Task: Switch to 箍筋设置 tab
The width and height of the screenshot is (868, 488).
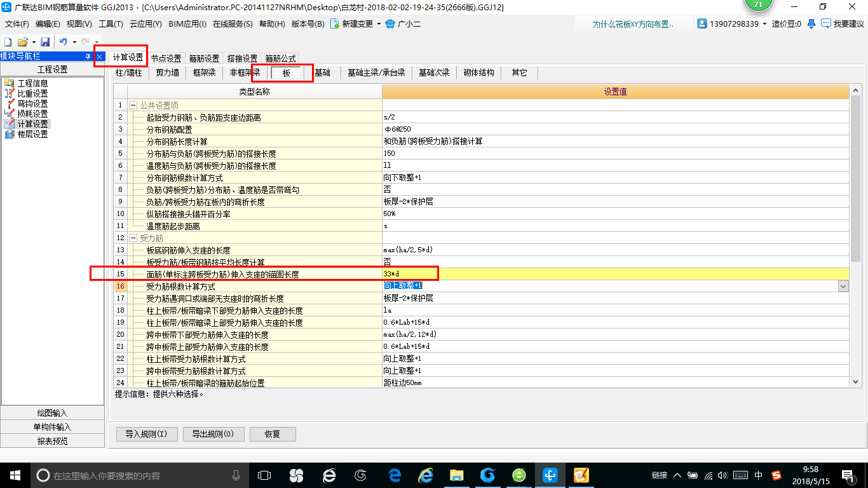Action: point(204,58)
